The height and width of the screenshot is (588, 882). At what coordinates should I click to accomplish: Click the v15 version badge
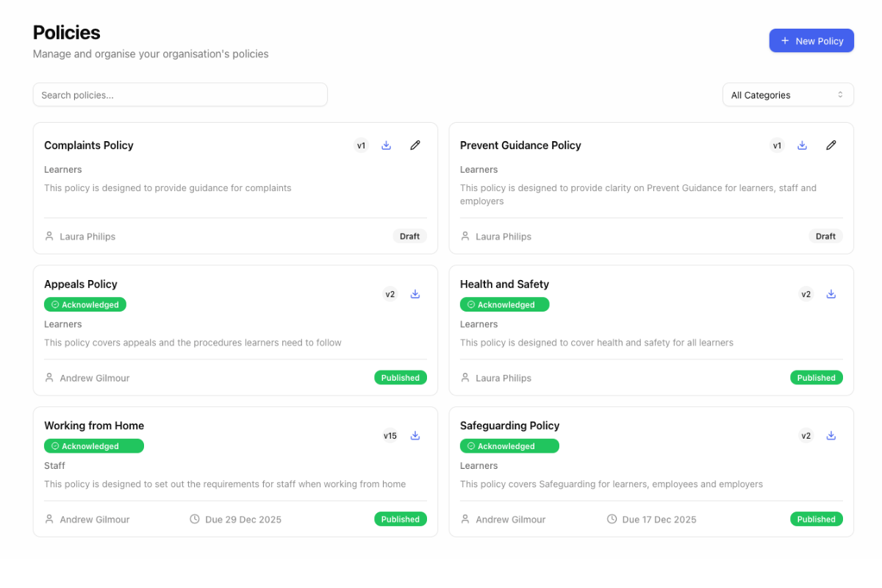pos(390,436)
